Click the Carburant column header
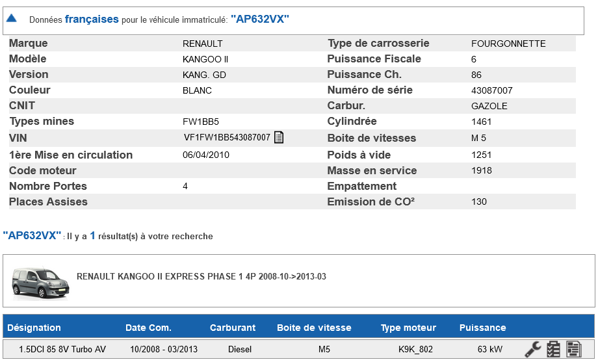The height and width of the screenshot is (364, 598). click(233, 328)
